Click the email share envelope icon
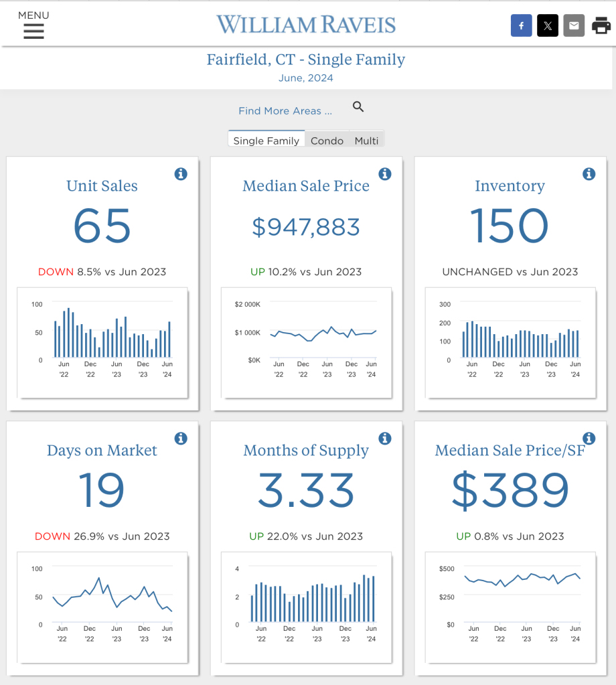Screen dimensions: 616x685 pos(574,26)
